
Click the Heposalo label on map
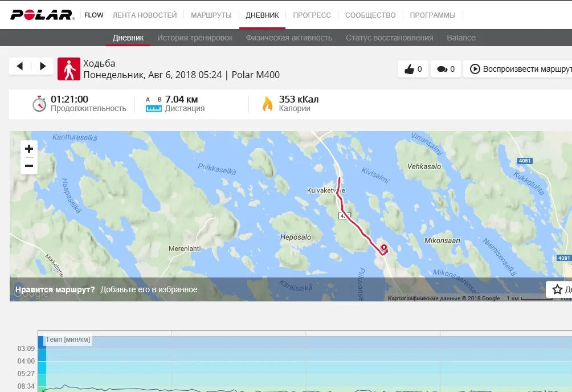[296, 237]
